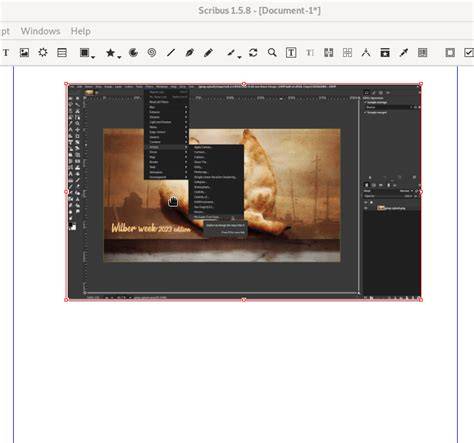Image resolution: width=474 pixels, height=443 pixels.
Task: Select the Polygon star tool
Action: 110,53
